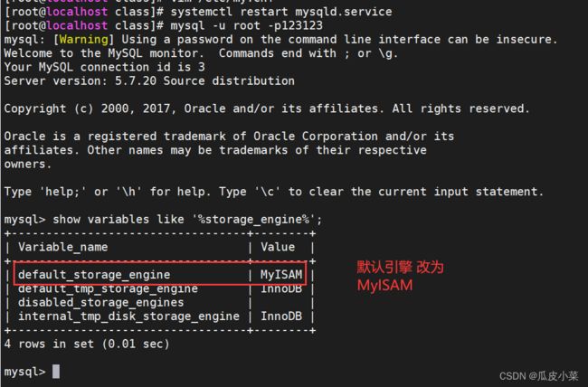This screenshot has height=387, width=588.
Task: Click the Server version 5.7.20 line
Action: pyautogui.click(x=149, y=81)
